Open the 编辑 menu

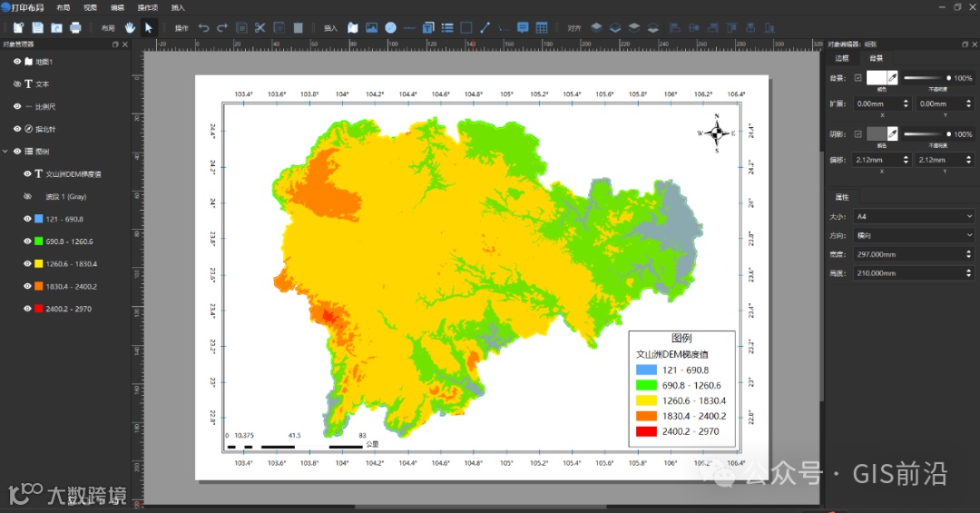(117, 7)
